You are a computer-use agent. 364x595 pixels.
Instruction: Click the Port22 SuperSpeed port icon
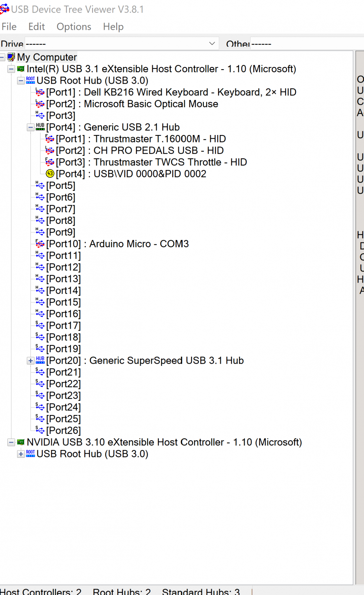(40, 383)
